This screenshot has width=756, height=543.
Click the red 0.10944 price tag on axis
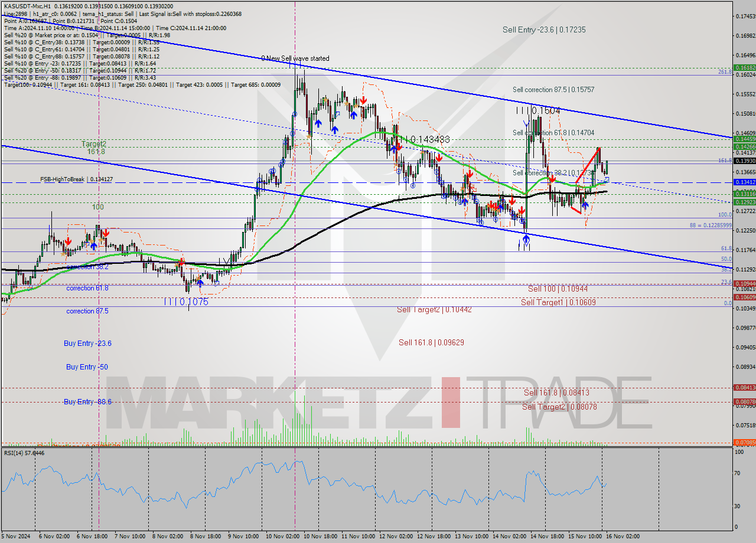click(x=744, y=283)
